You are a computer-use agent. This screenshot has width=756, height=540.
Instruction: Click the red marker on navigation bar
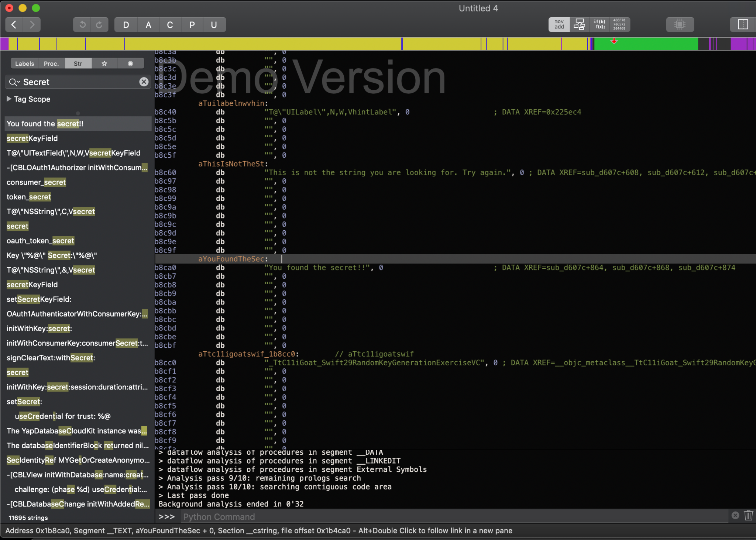tap(614, 41)
